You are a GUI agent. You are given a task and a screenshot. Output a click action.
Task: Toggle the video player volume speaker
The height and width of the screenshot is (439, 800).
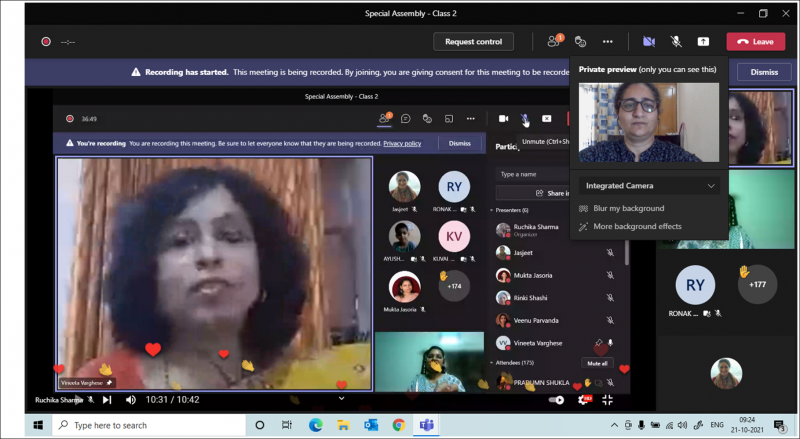(x=131, y=400)
